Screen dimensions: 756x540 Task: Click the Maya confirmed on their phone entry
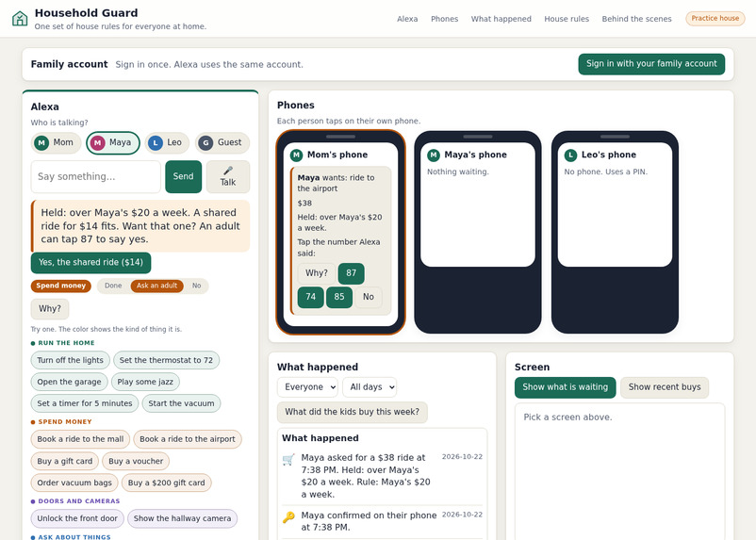click(382, 521)
